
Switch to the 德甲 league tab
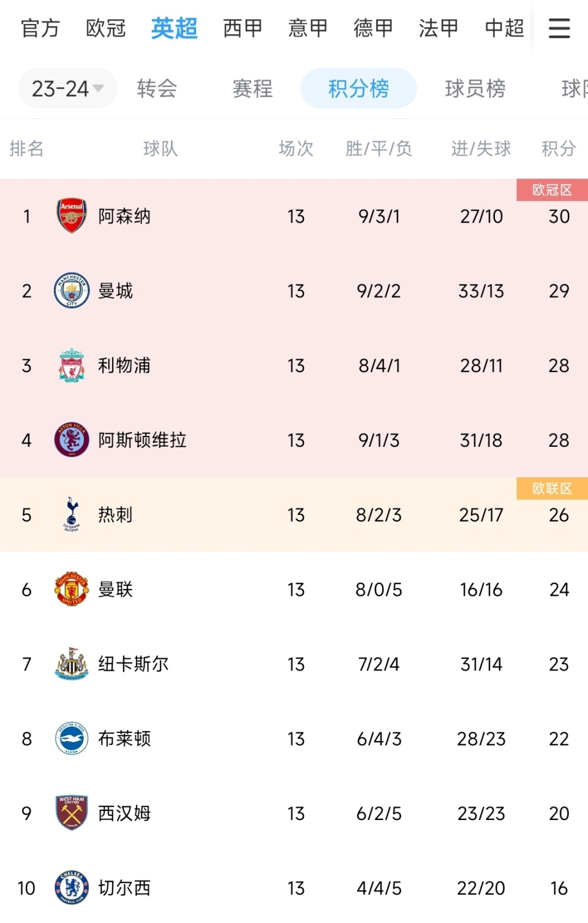coord(372,28)
